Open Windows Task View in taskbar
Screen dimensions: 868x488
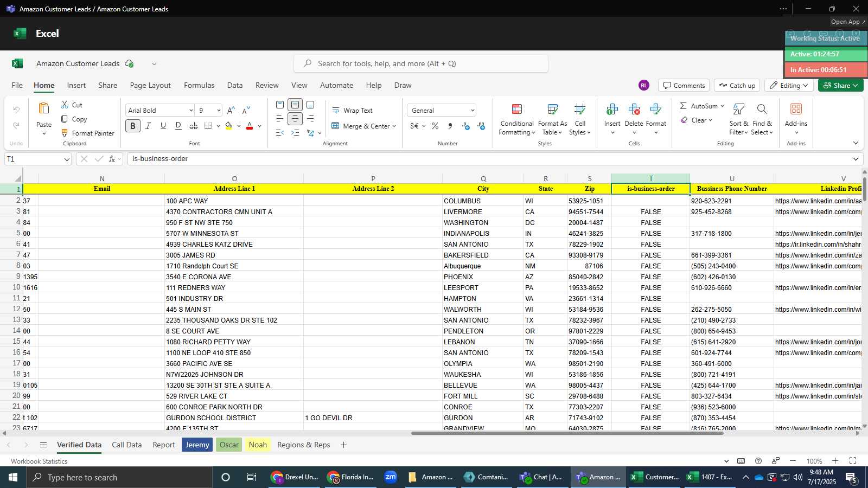click(251, 478)
